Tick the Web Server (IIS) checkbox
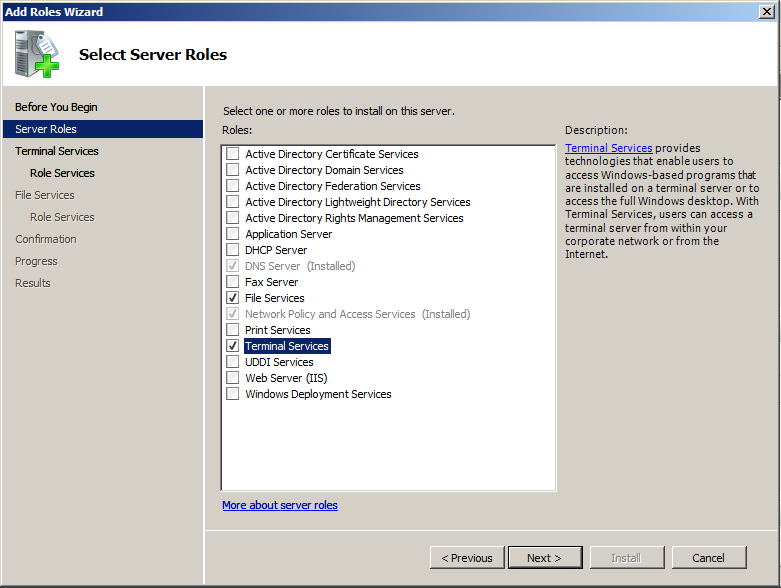Image resolution: width=781 pixels, height=588 pixels. [x=233, y=378]
